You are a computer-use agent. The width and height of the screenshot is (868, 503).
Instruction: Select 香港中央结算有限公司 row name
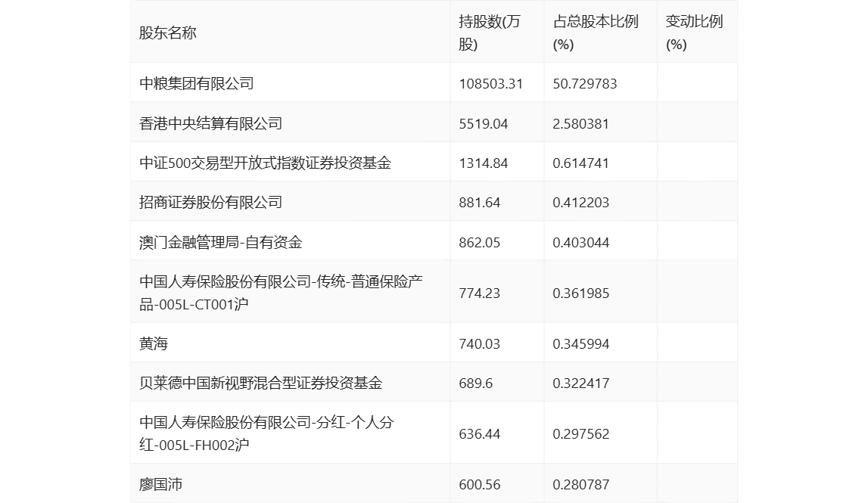point(210,123)
